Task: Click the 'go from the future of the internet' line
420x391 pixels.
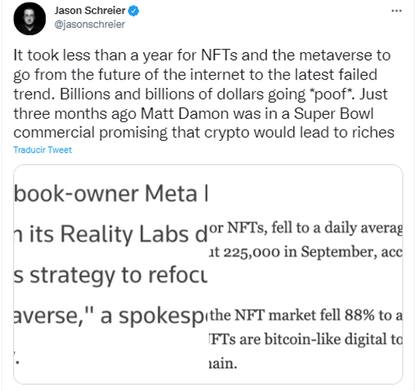Action: 195,75
